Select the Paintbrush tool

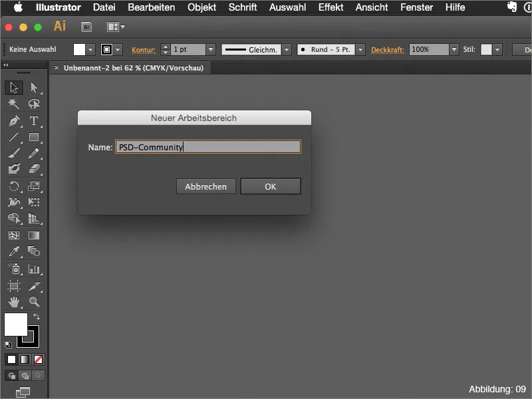pyautogui.click(x=14, y=153)
